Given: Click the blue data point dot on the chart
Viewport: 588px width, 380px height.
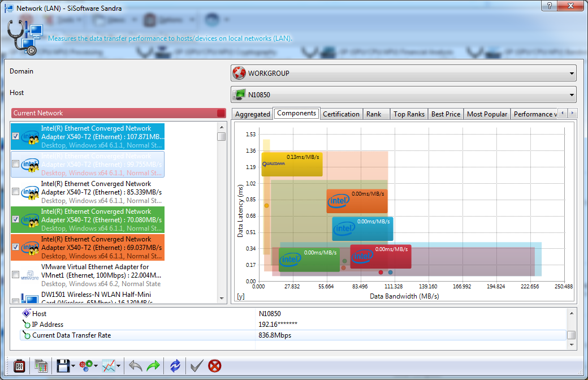Looking at the screenshot, I should point(390,273).
